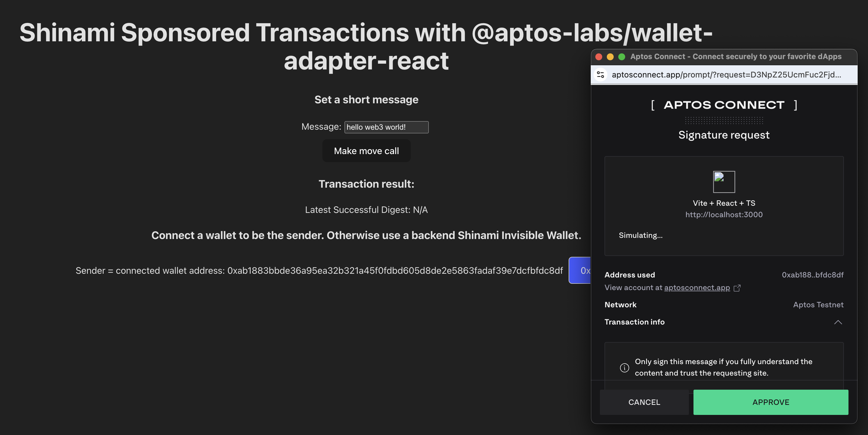Image resolution: width=868 pixels, height=435 pixels.
Task: Click the external link icon beside aptosconnect.app
Action: coord(737,288)
